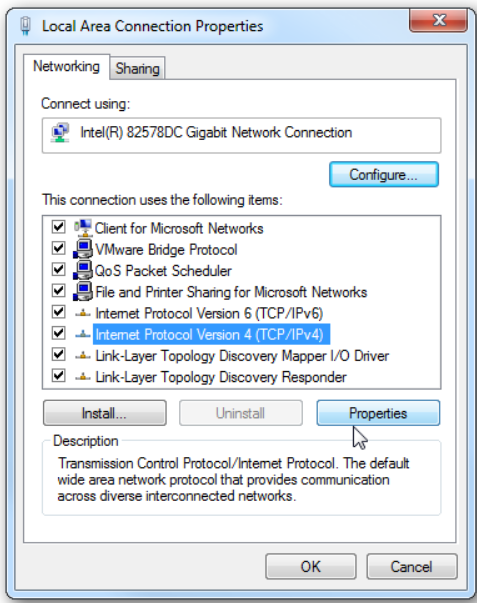Click the File and Printer Sharing icon
This screenshot has height=603, width=477.
coord(83,292)
